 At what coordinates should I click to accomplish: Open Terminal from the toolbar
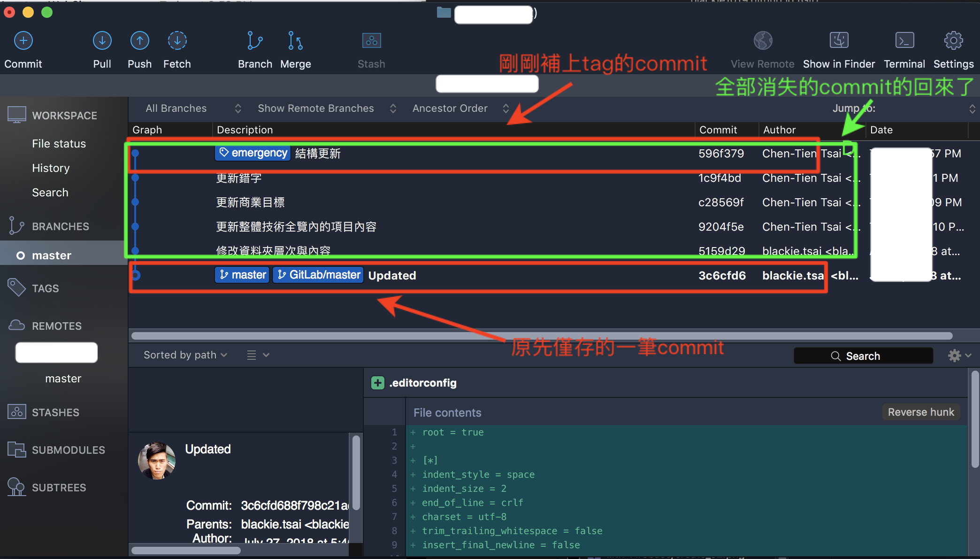point(904,41)
